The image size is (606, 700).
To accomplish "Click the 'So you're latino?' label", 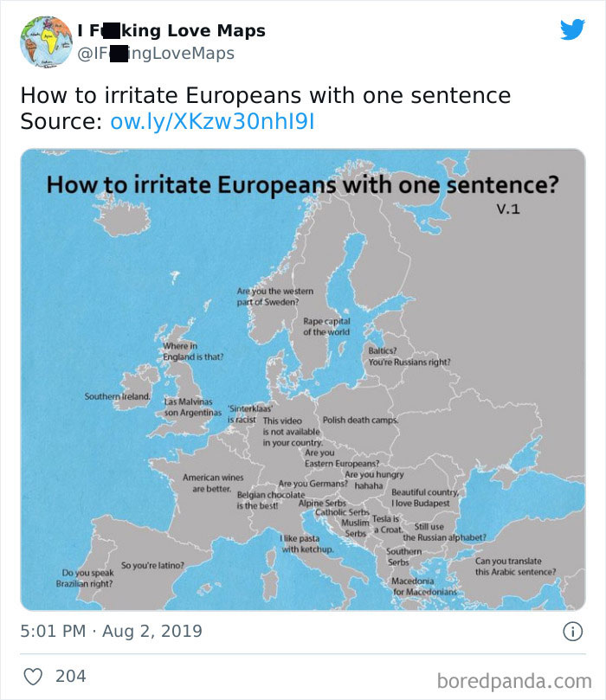I will tap(152, 565).
